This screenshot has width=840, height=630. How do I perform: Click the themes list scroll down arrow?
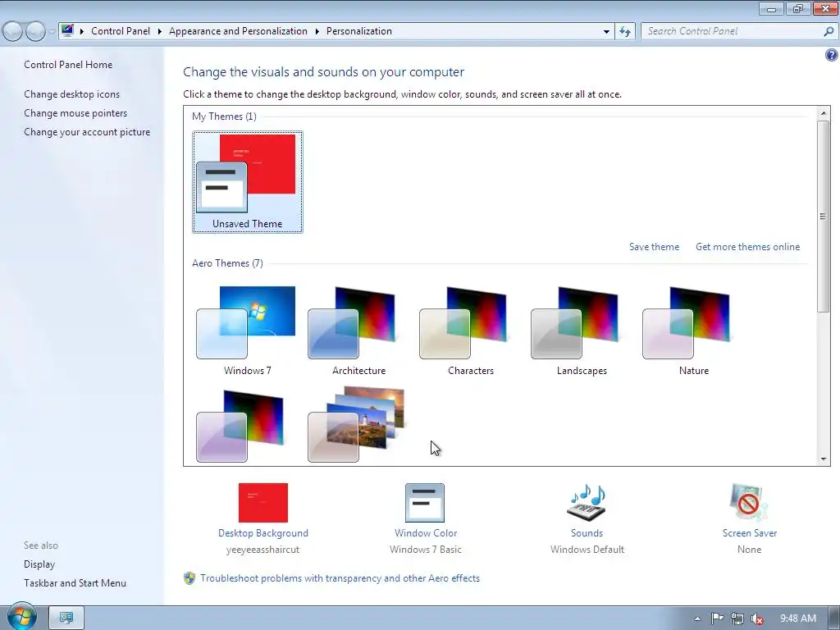pos(823,459)
